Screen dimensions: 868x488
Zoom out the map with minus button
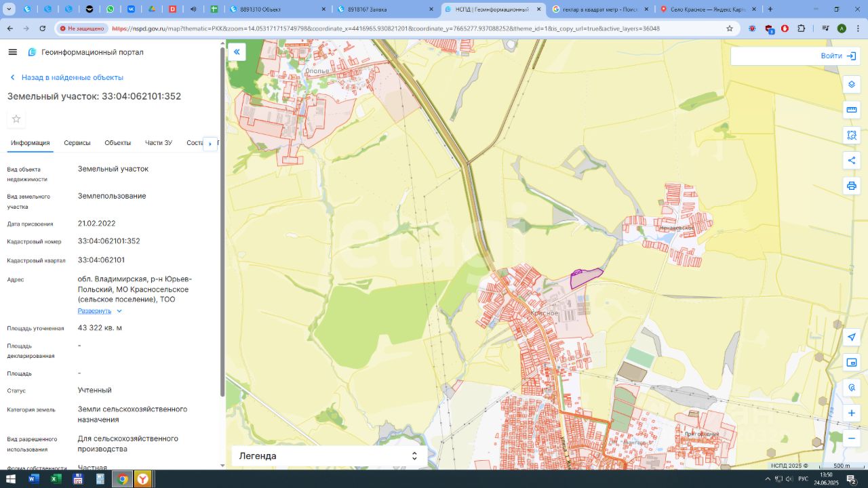coord(851,438)
